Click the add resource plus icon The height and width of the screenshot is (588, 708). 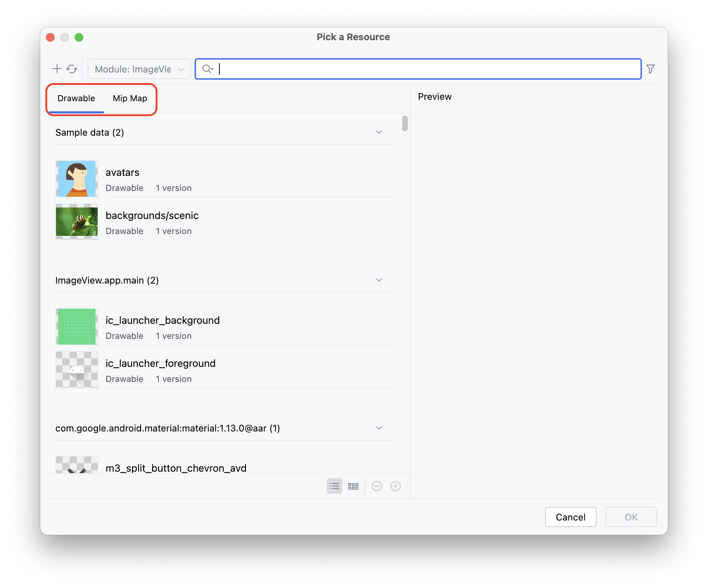pyautogui.click(x=57, y=69)
